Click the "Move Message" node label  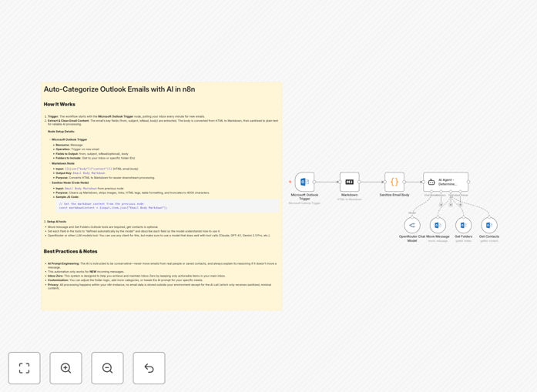click(x=438, y=236)
